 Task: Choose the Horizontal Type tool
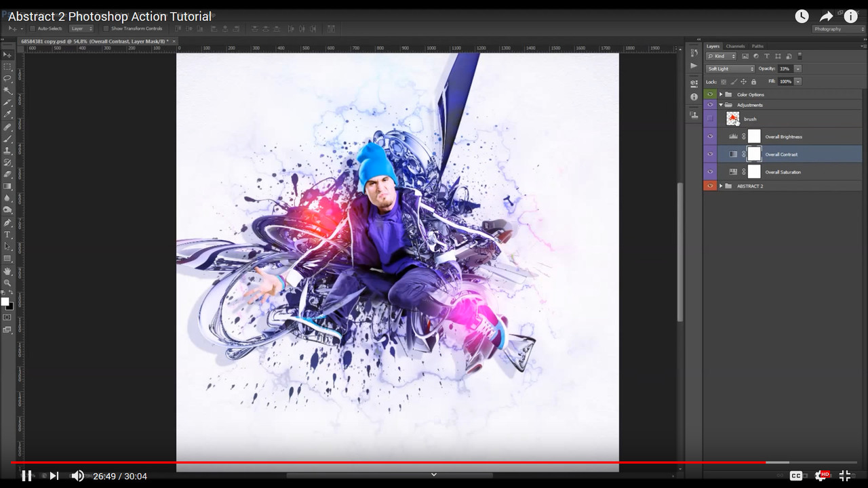tap(7, 235)
